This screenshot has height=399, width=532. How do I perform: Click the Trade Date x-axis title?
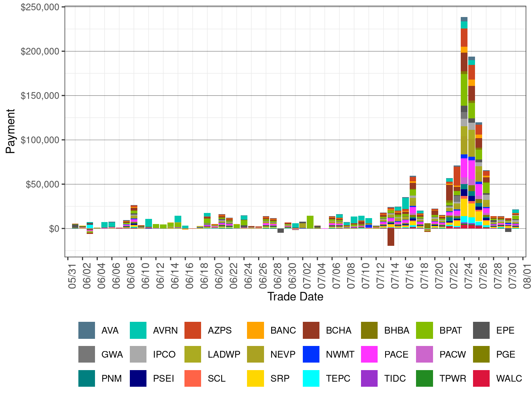pyautogui.click(x=295, y=297)
